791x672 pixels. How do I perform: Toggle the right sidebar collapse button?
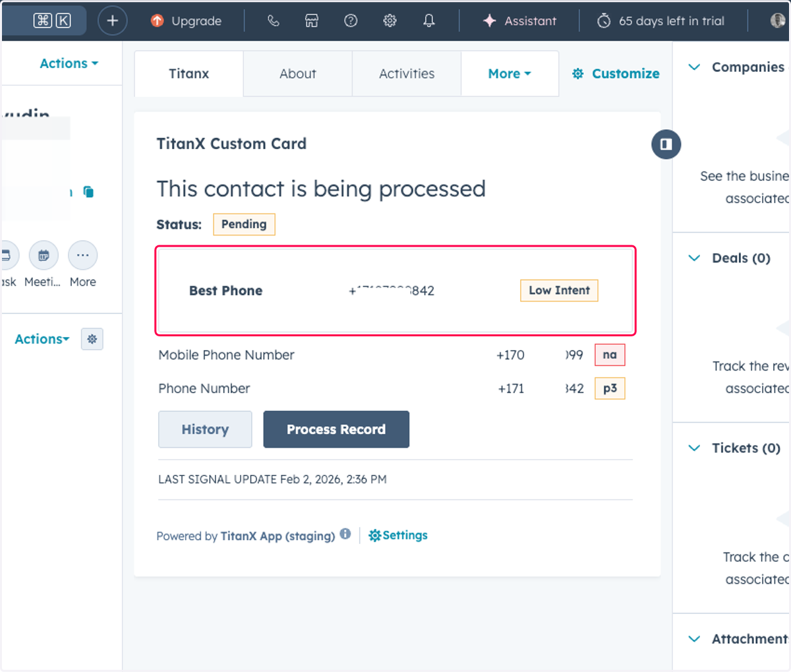[x=666, y=144]
